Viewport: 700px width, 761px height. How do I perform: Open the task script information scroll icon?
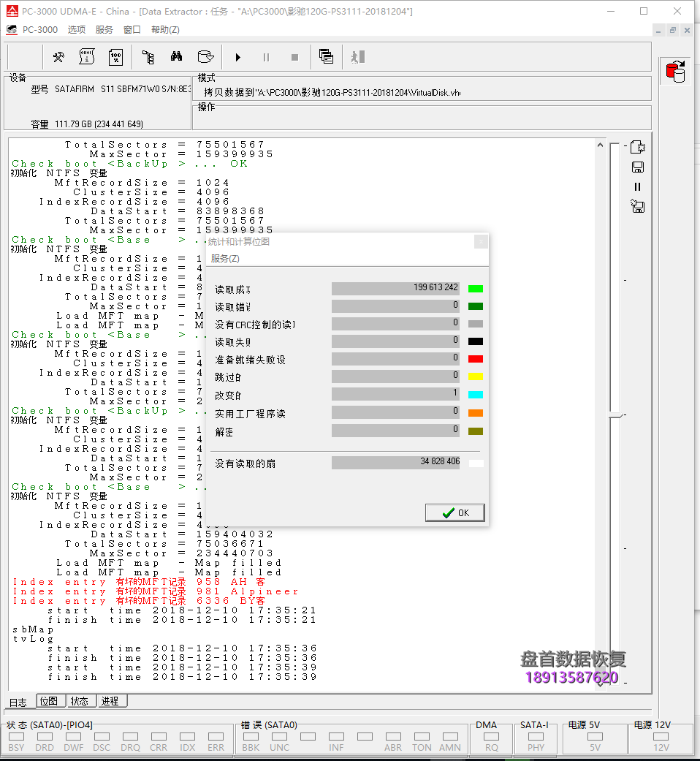point(87,57)
